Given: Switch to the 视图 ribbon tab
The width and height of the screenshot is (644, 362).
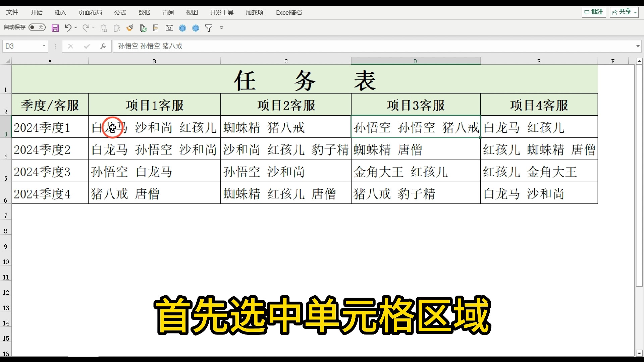Looking at the screenshot, I should coord(192,12).
